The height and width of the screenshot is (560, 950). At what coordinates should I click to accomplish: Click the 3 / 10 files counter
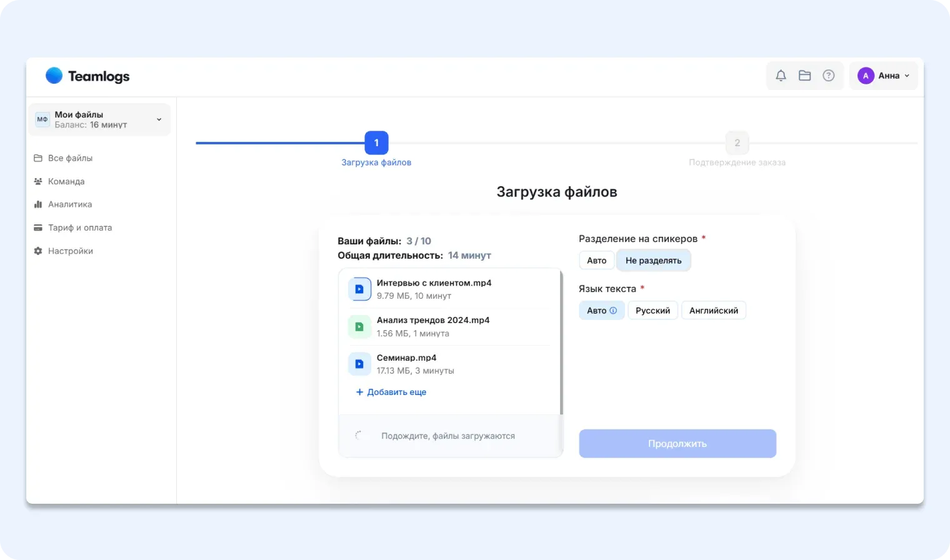point(419,241)
